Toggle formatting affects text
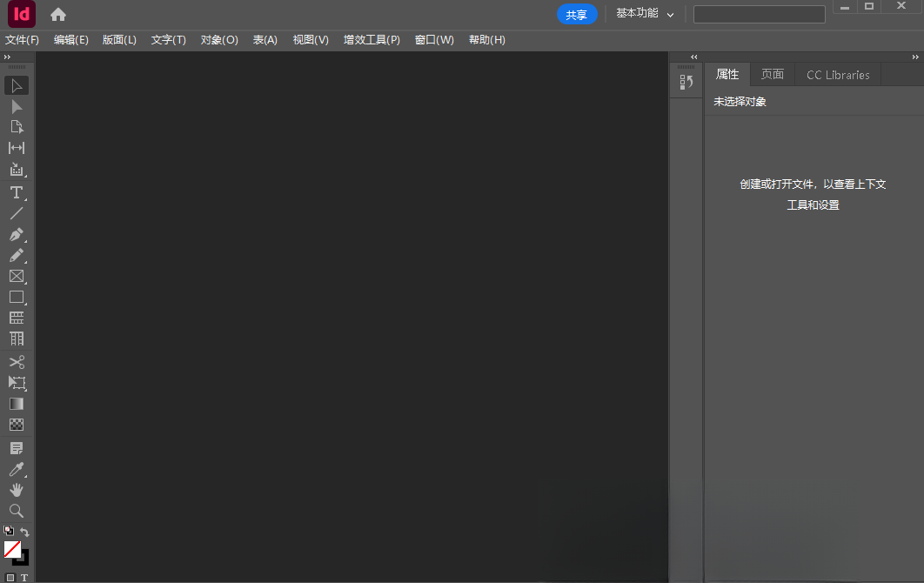924x583 pixels. point(24,578)
